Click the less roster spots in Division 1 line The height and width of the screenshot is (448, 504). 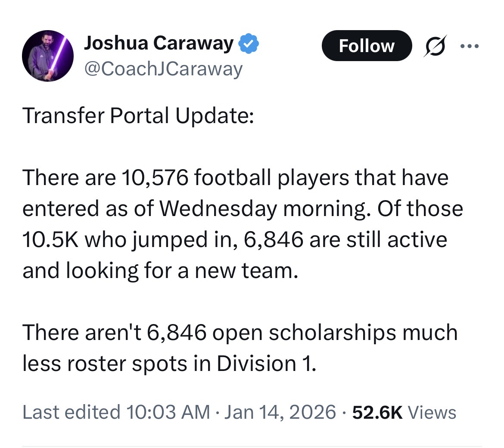(x=169, y=364)
